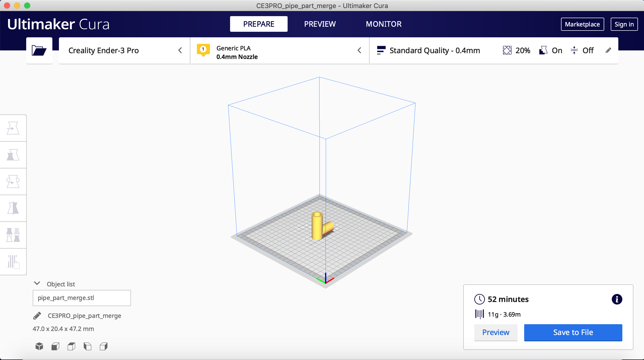Image resolution: width=644 pixels, height=360 pixels.
Task: Open the Marketplace
Action: click(582, 24)
